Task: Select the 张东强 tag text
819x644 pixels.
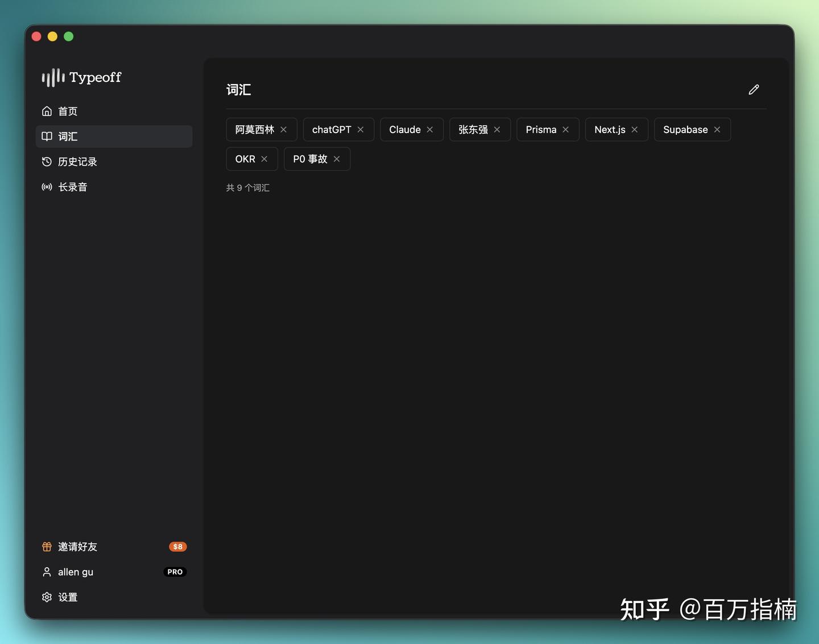Action: (473, 130)
